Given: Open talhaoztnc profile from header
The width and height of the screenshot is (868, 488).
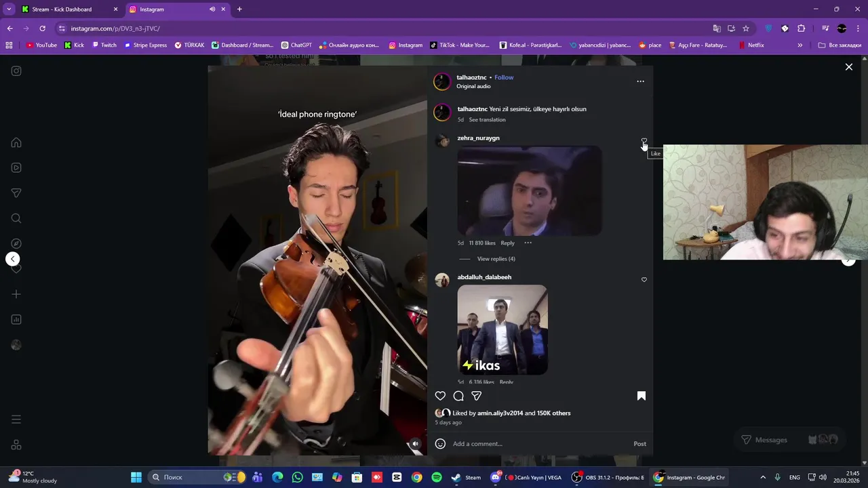Looking at the screenshot, I should click(471, 77).
